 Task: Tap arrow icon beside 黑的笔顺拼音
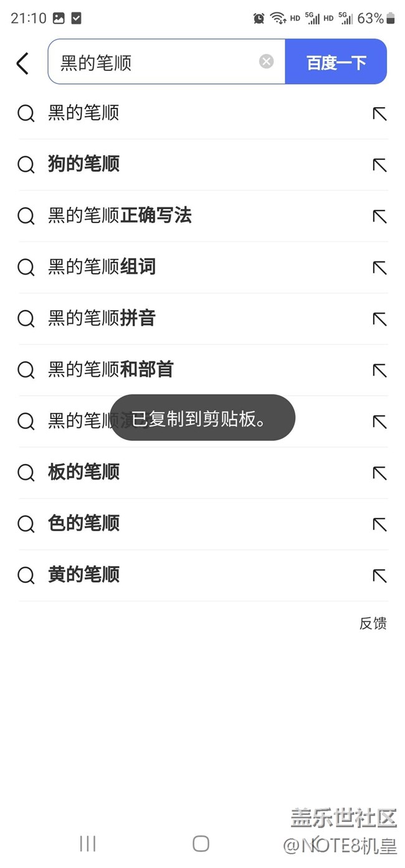click(379, 319)
